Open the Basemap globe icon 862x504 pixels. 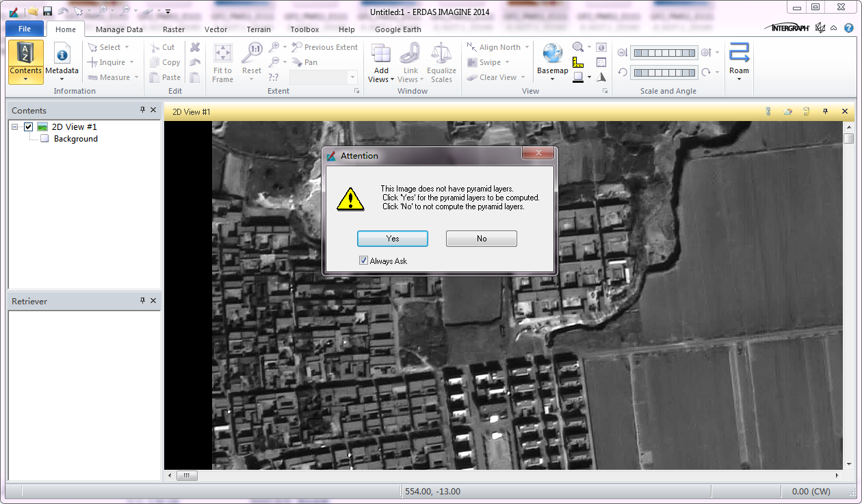pos(552,53)
